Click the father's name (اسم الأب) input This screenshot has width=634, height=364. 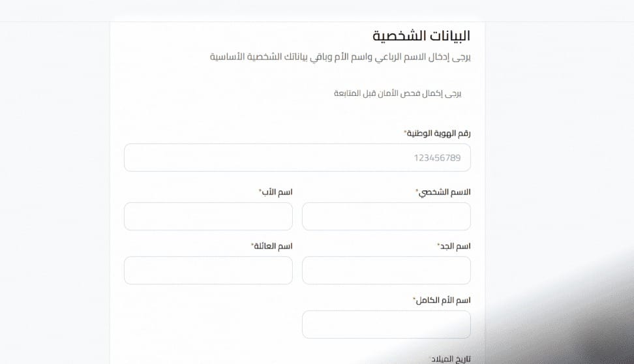click(x=208, y=217)
